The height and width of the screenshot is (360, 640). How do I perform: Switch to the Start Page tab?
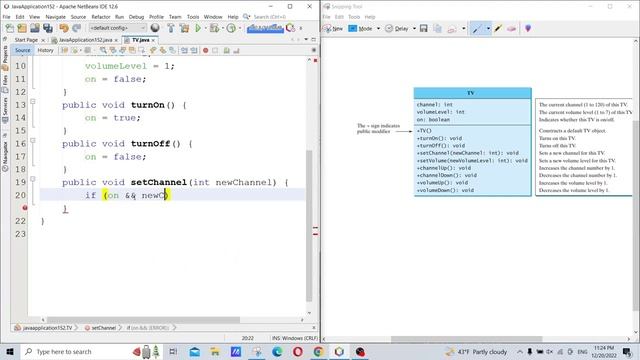(x=26, y=40)
